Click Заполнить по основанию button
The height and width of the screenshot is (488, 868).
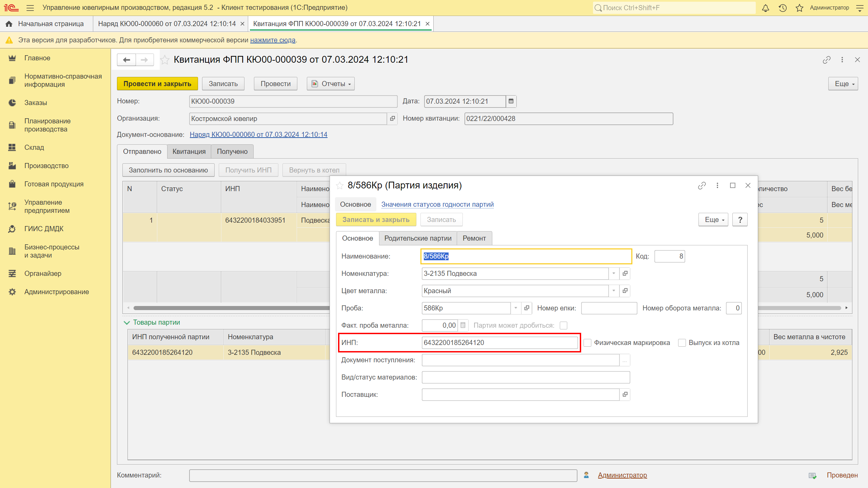(x=168, y=170)
